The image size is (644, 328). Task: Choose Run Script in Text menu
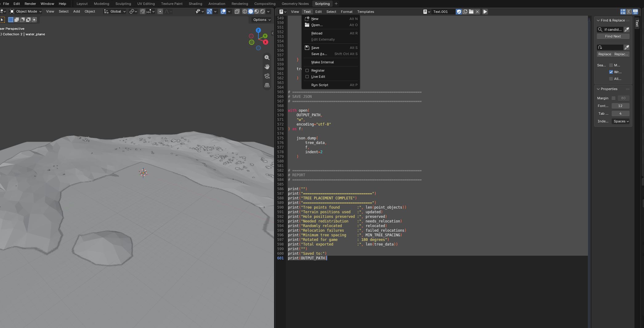tap(331, 85)
